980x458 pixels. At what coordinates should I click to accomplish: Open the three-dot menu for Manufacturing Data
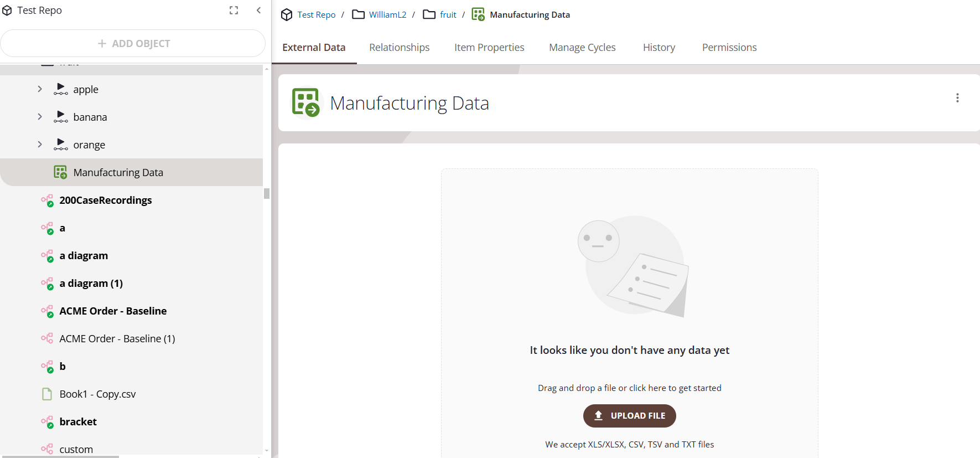pos(957,98)
